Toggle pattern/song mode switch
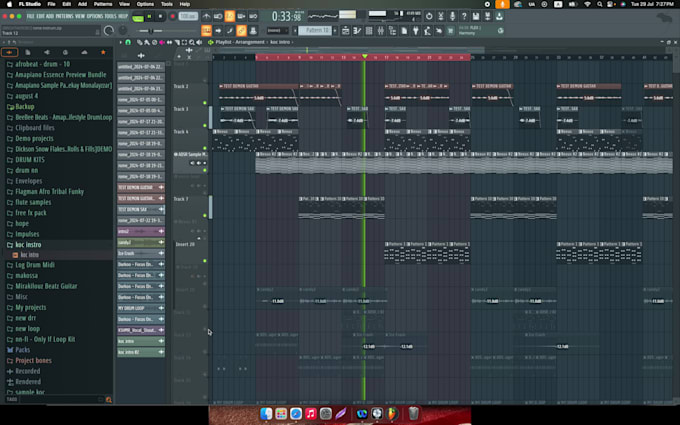The image size is (680, 425). pos(138,18)
